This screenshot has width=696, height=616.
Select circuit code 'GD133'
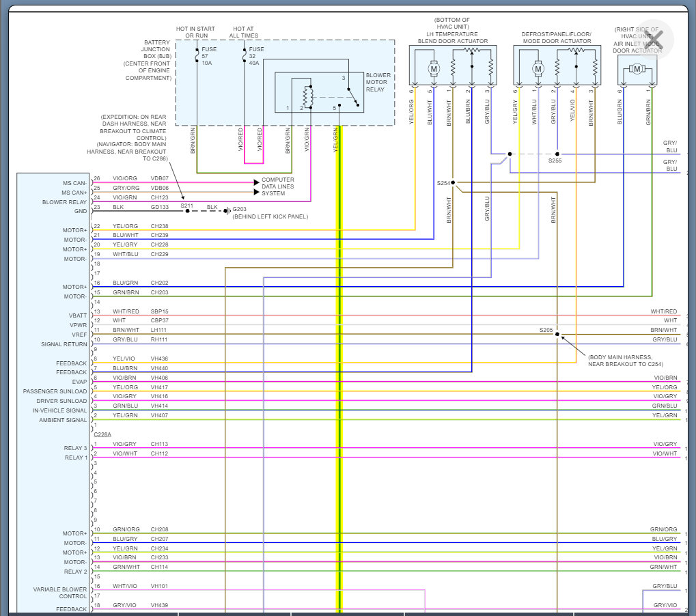pos(159,207)
